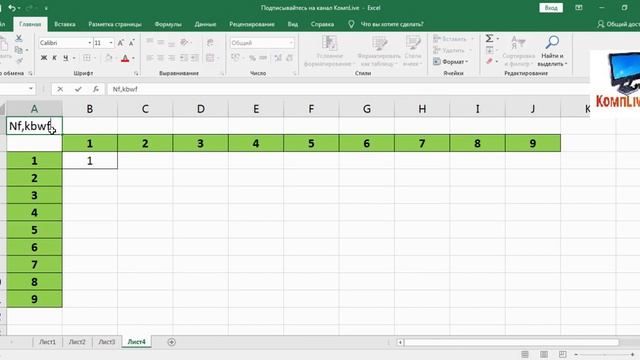Click the Format Painter brush icon
Image resolution: width=640 pixels, height=360 pixels.
coord(19,61)
